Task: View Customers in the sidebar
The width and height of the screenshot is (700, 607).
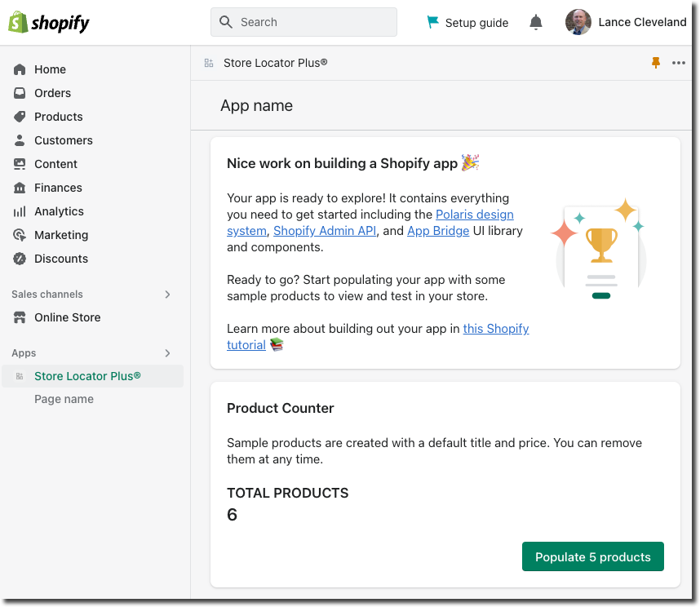Action: 62,140
